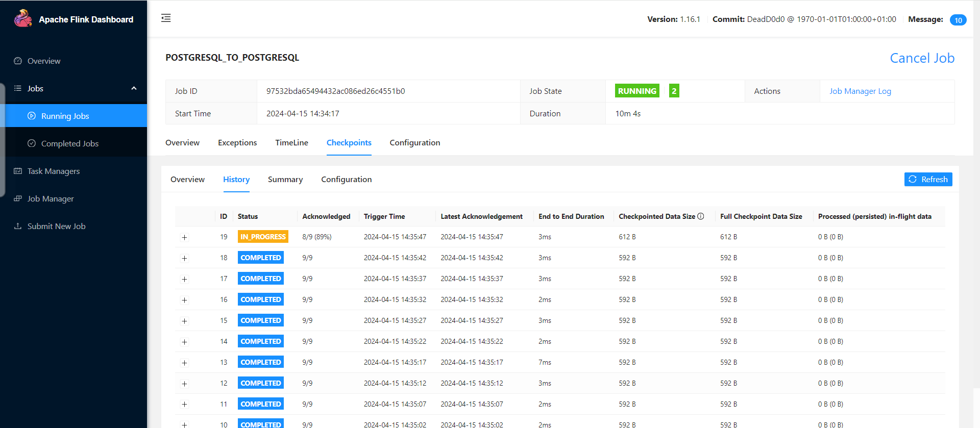
Task: Open the job Configuration tab
Action: pyautogui.click(x=415, y=143)
